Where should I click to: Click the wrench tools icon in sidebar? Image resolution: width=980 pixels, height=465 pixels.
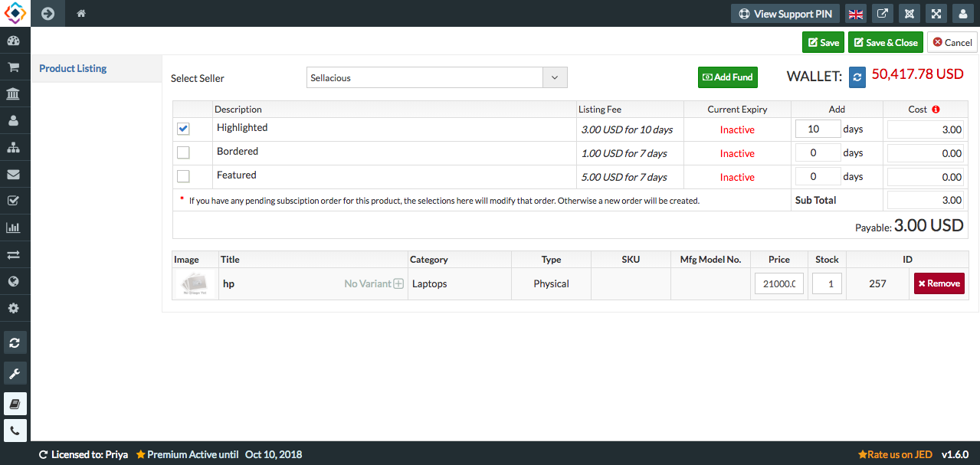(x=15, y=373)
